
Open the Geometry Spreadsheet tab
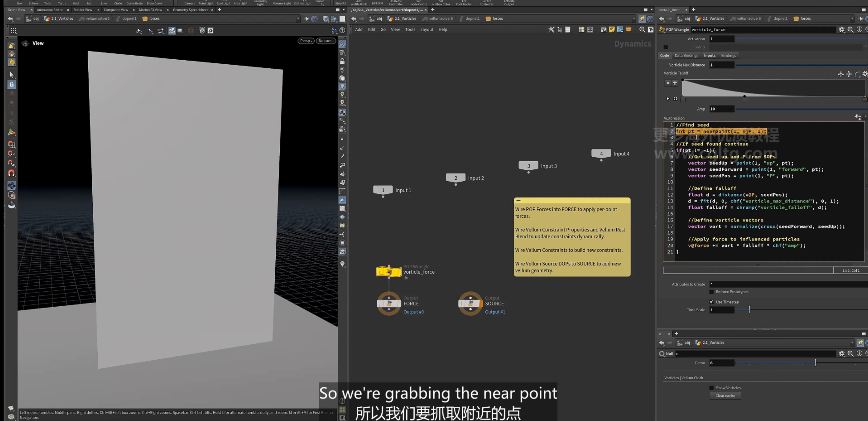click(x=190, y=10)
